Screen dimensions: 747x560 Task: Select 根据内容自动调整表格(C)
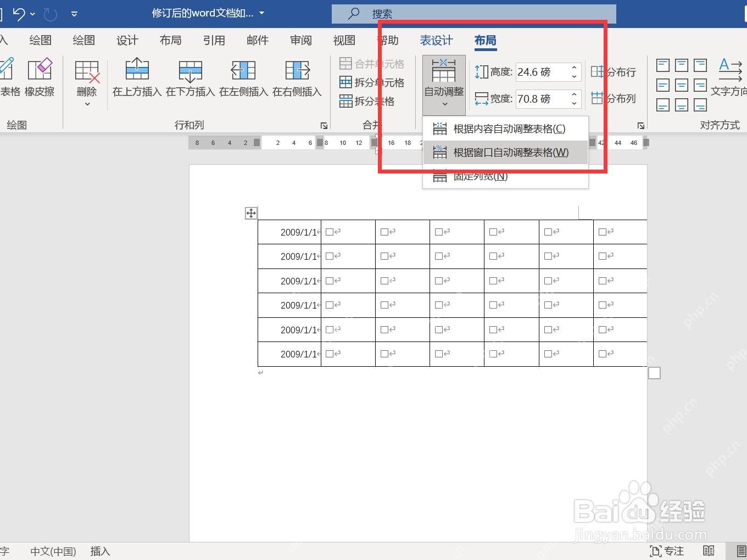(x=505, y=129)
